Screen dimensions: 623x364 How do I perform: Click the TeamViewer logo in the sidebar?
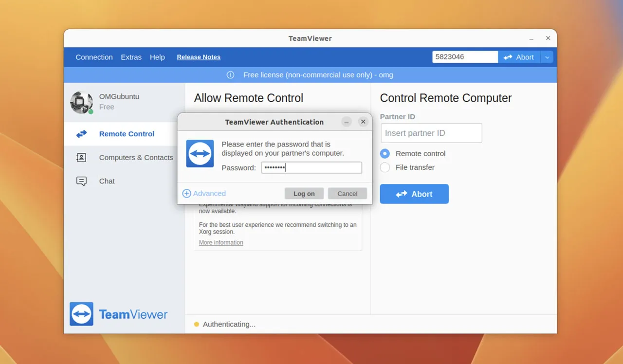[81, 314]
